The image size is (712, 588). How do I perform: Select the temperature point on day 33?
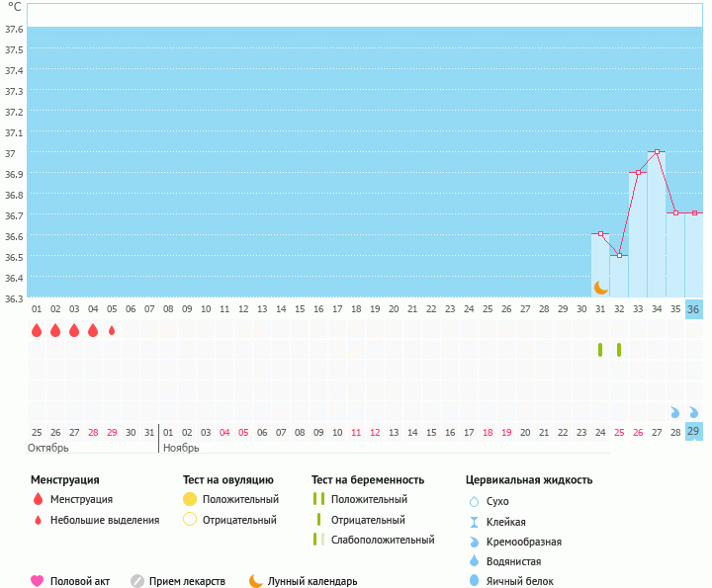638,173
